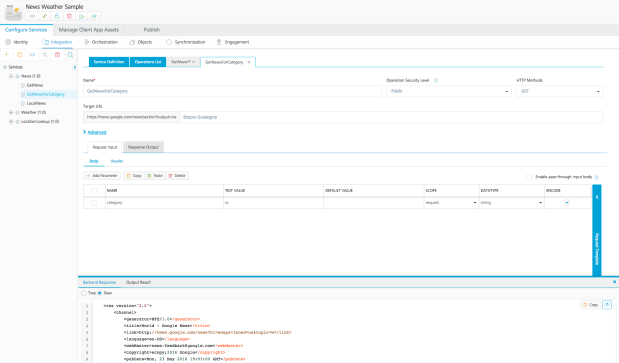Check the category parameter row checkbox
Screen dimensions: 619x363
tap(94, 203)
